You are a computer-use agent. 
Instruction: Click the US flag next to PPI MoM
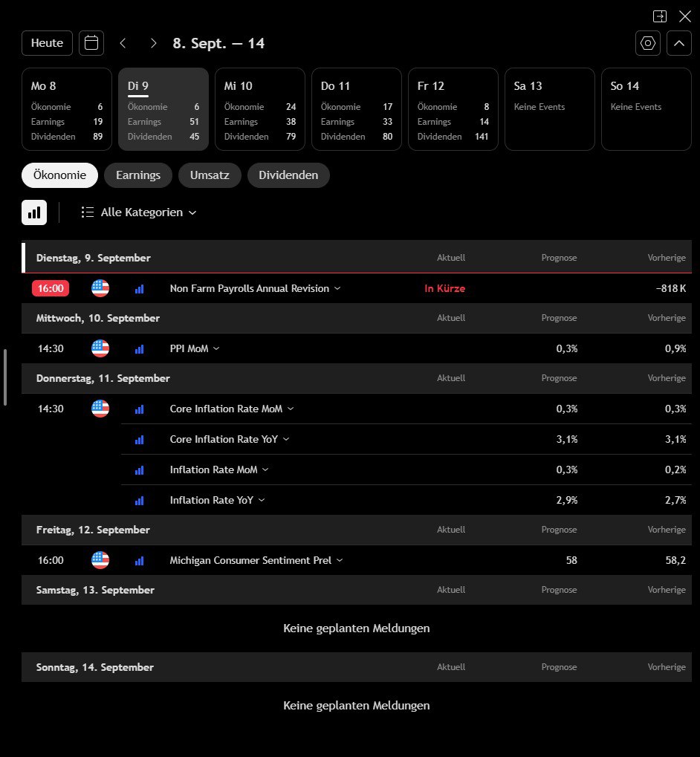coord(100,348)
